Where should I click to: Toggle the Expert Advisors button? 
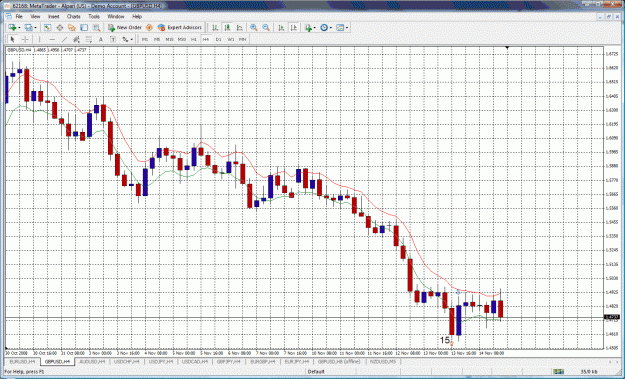(180, 27)
